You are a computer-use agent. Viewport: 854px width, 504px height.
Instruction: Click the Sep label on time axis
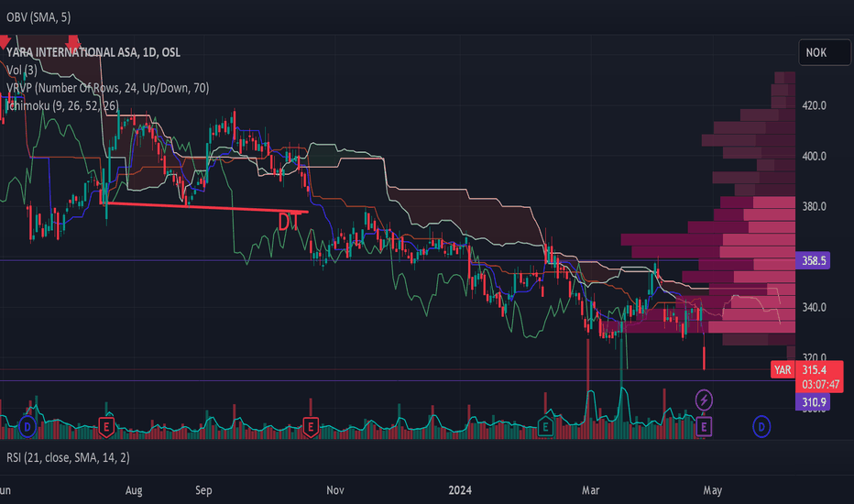point(203,490)
